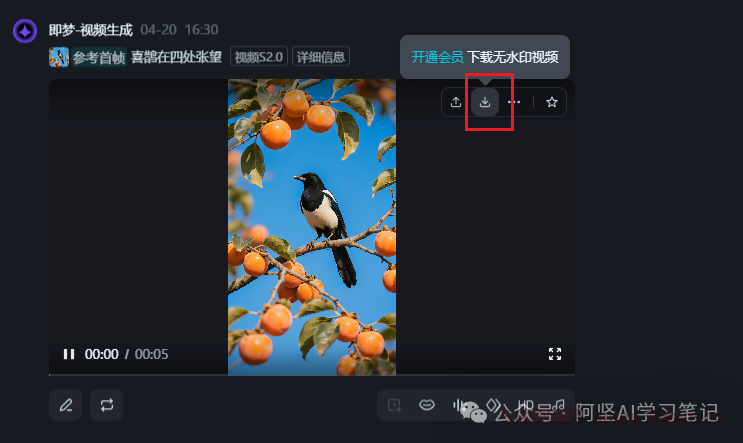
Task: Click the regenerate loop arrows icon
Action: point(107,405)
